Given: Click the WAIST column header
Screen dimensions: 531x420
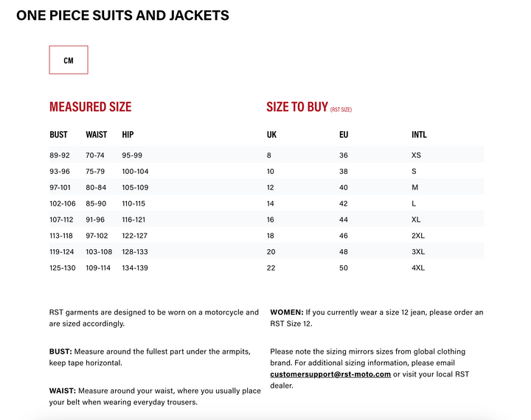Looking at the screenshot, I should coord(96,135).
